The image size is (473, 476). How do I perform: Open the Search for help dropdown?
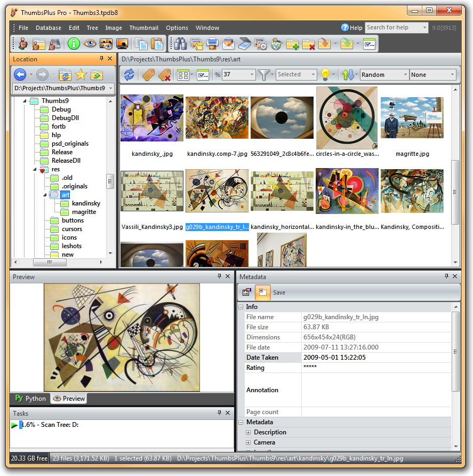click(424, 28)
